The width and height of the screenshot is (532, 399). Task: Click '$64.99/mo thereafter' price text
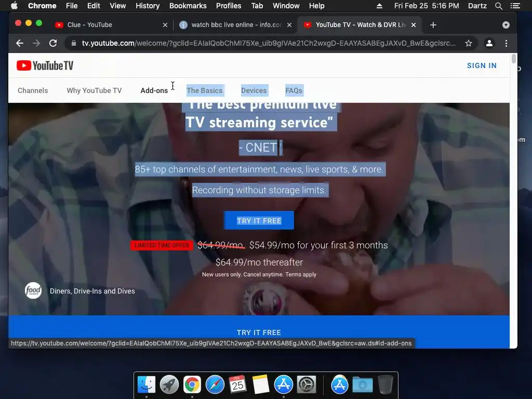pyautogui.click(x=259, y=262)
